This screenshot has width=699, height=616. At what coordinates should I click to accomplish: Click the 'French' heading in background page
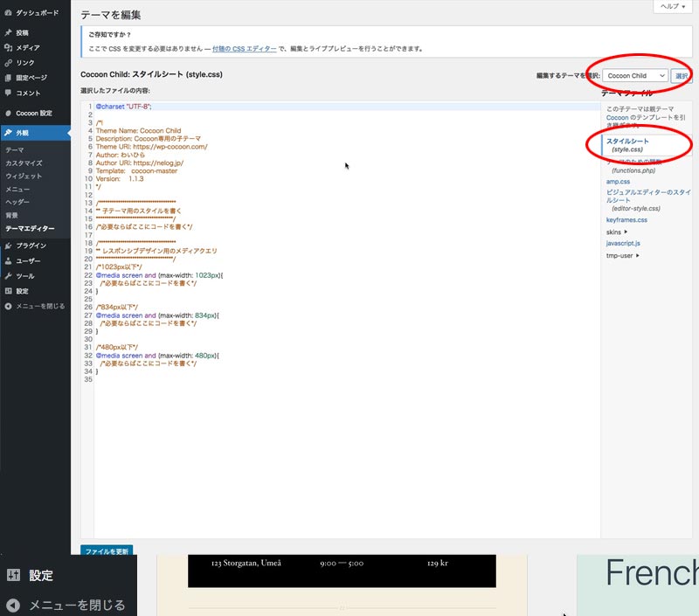pos(652,572)
